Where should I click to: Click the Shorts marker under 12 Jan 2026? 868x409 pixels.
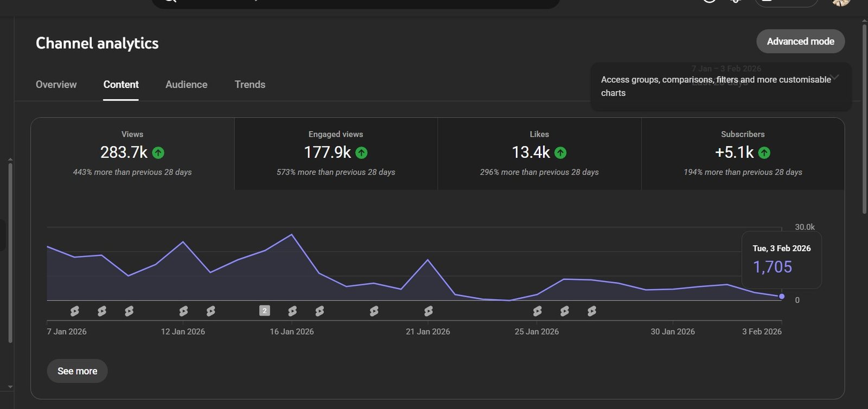point(183,311)
